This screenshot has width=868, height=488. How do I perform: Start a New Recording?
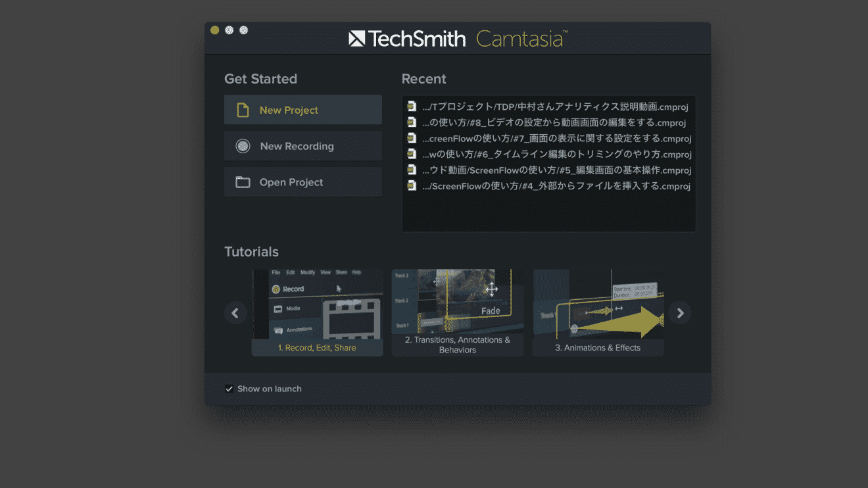[303, 146]
